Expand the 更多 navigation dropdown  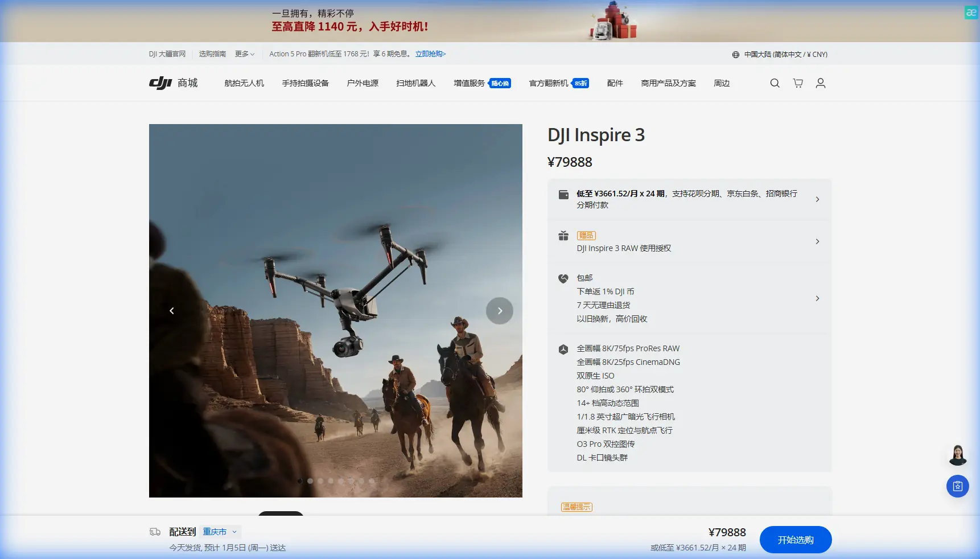tap(245, 54)
